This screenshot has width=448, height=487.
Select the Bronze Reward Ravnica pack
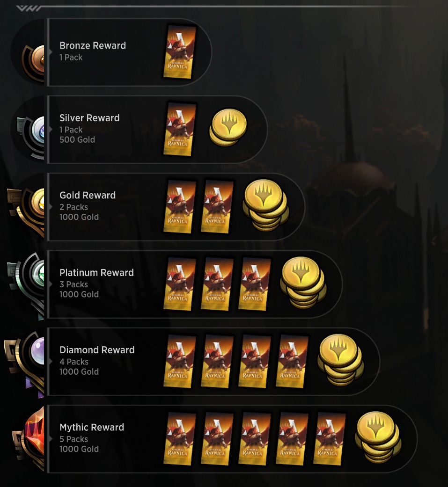[180, 52]
